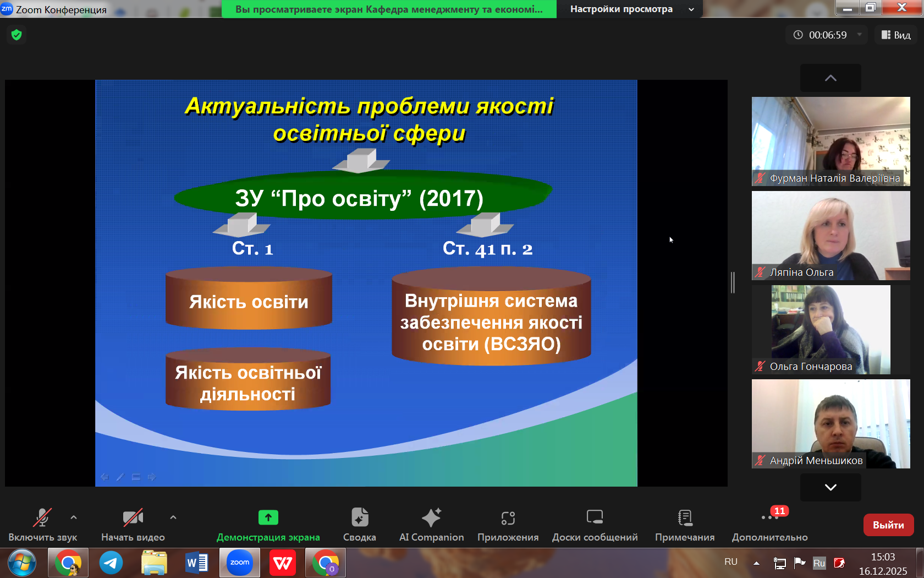Open Настройки просмотра dropdown

coord(631,9)
